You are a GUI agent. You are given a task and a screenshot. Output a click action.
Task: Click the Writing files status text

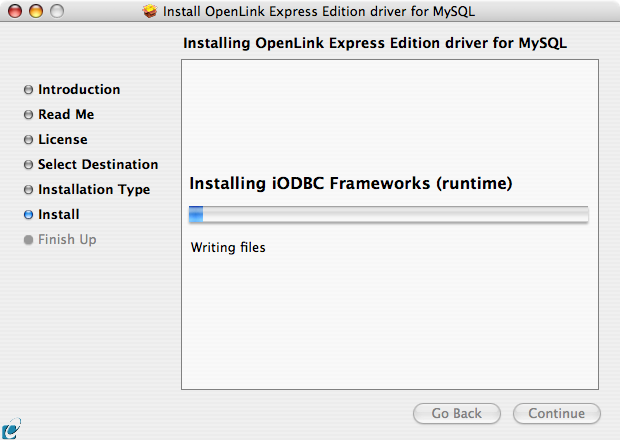[228, 247]
